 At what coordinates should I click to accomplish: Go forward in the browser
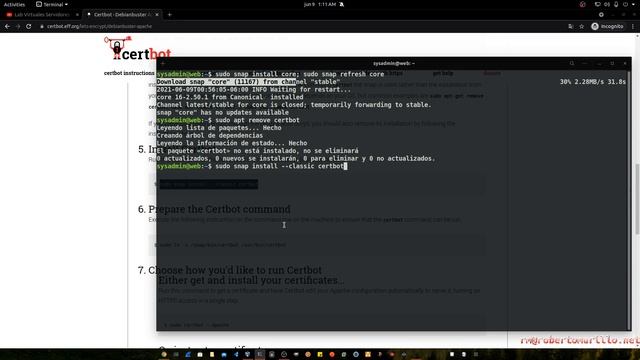pyautogui.click(x=18, y=26)
